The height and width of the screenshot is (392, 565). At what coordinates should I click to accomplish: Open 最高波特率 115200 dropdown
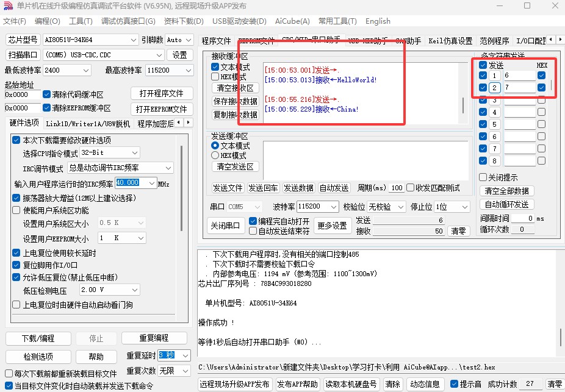tap(189, 70)
